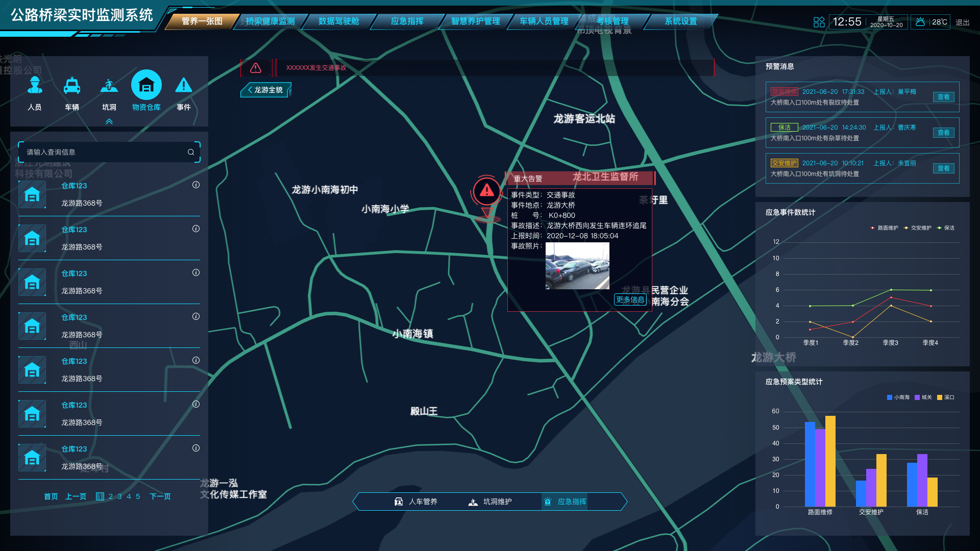Open info icon of fifth 仓库123 row
The image size is (980, 551).
[x=196, y=361]
